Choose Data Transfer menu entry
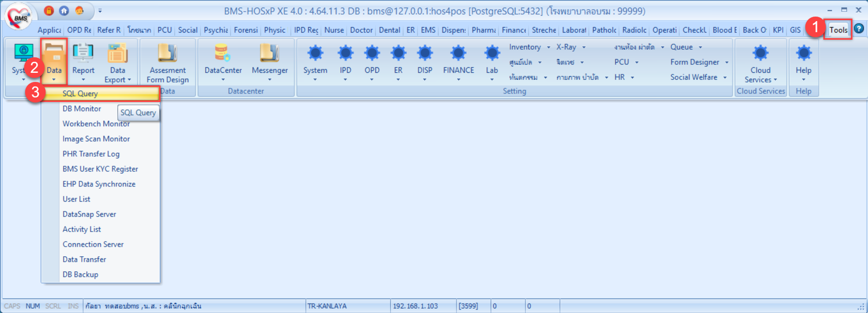Screen dimensions: 868x313 (101, 259)
